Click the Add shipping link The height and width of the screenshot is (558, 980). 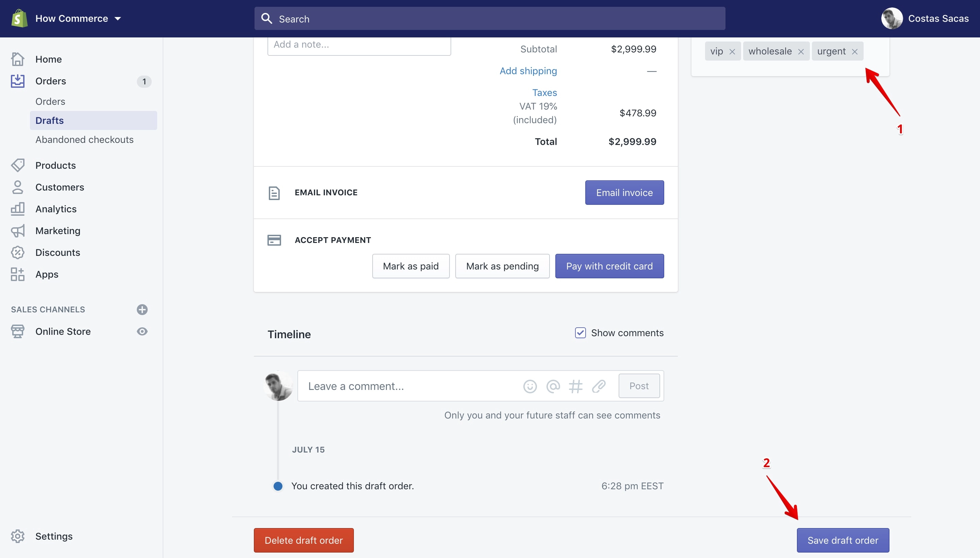coord(528,71)
